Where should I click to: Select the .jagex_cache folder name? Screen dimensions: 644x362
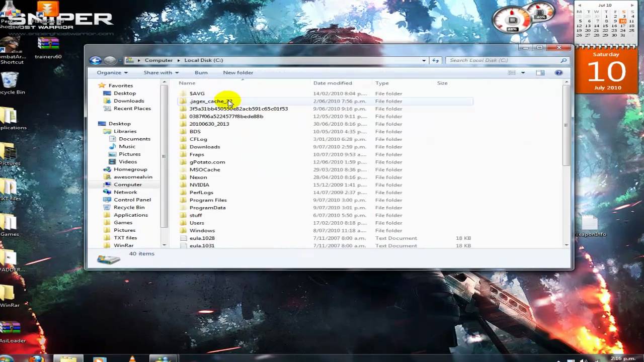[x=211, y=101]
